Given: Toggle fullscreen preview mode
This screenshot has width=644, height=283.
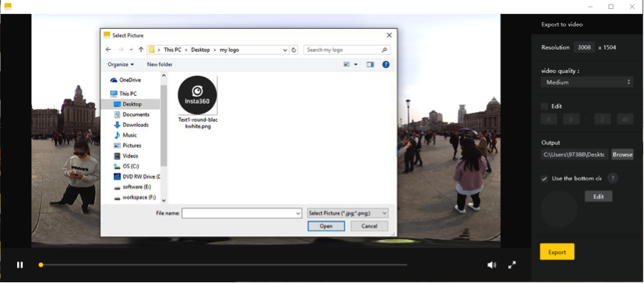Looking at the screenshot, I should [x=512, y=265].
